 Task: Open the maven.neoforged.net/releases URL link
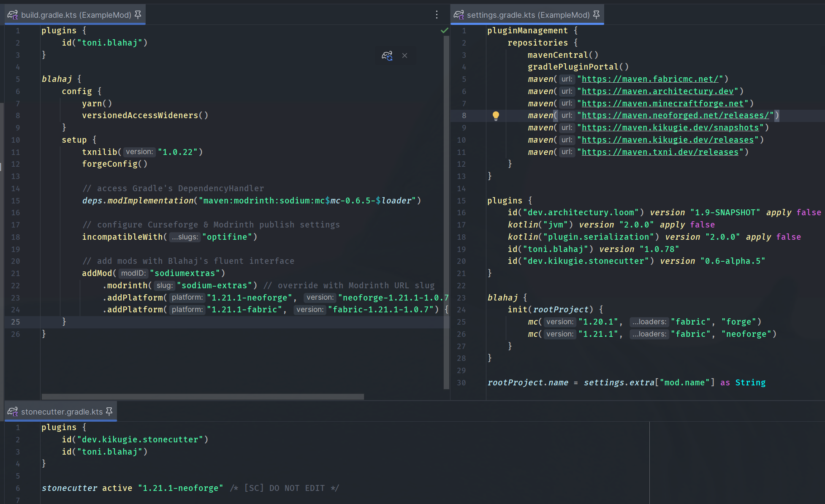click(676, 116)
